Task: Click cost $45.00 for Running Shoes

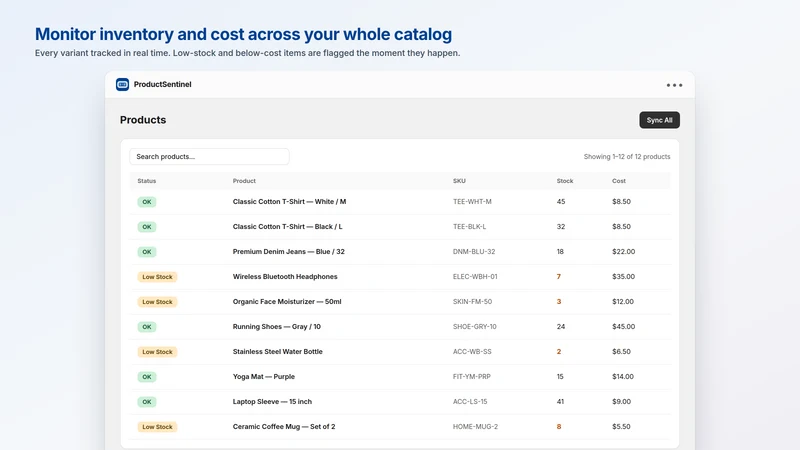Action: 623,327
